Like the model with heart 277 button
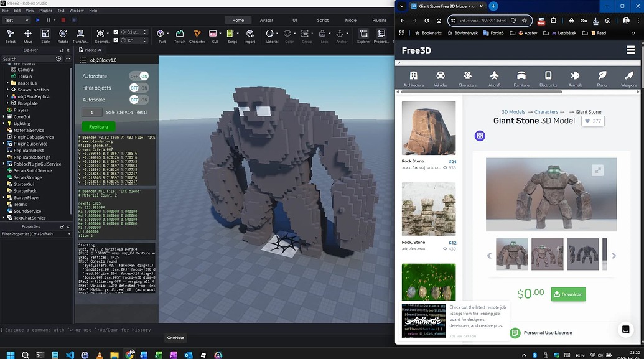This screenshot has height=359, width=644. (x=592, y=121)
